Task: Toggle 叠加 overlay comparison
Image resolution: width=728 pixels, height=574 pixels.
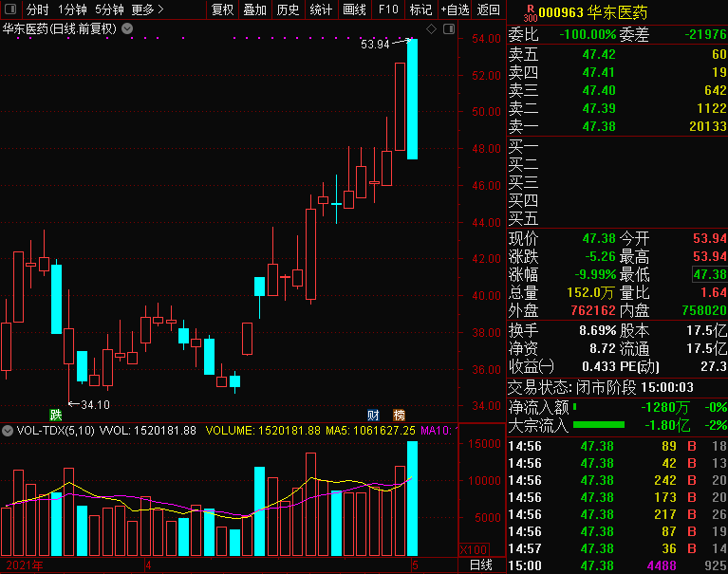Action: click(254, 9)
